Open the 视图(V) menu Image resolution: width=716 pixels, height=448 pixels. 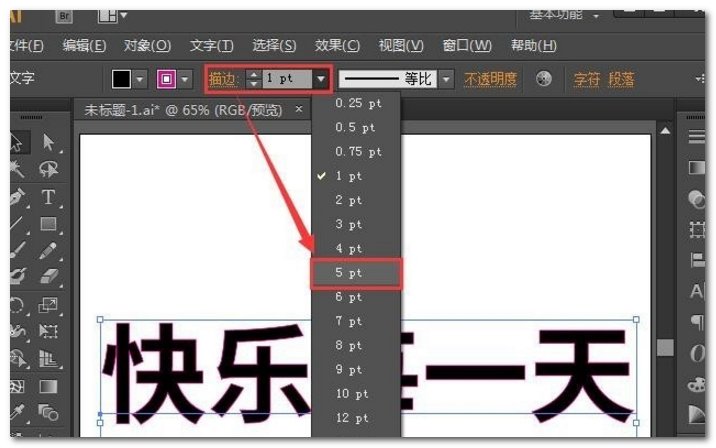pos(401,46)
